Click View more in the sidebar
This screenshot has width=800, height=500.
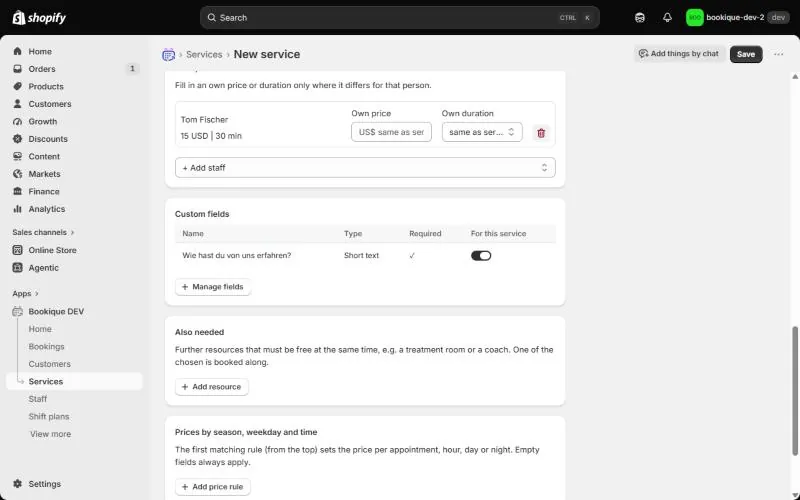click(51, 434)
